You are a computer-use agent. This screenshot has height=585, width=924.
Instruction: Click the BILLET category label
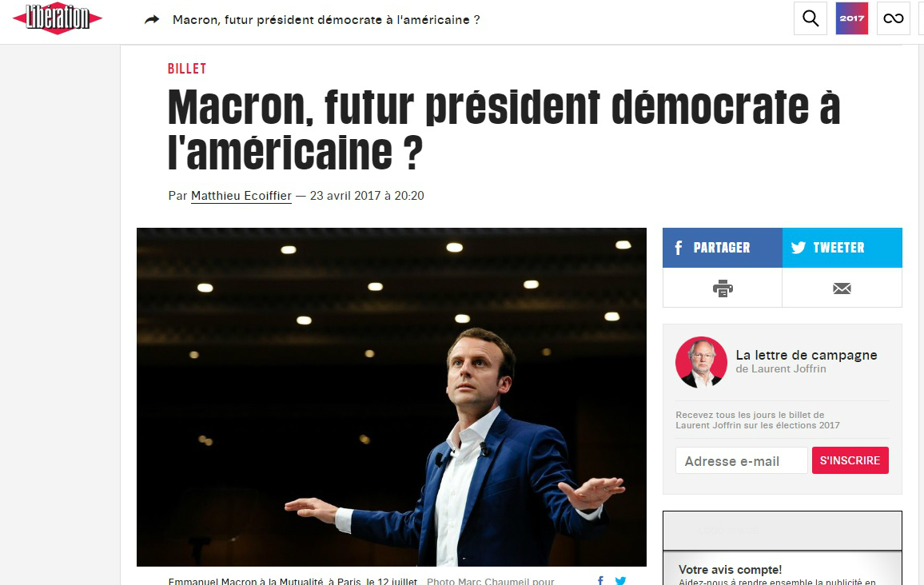187,69
